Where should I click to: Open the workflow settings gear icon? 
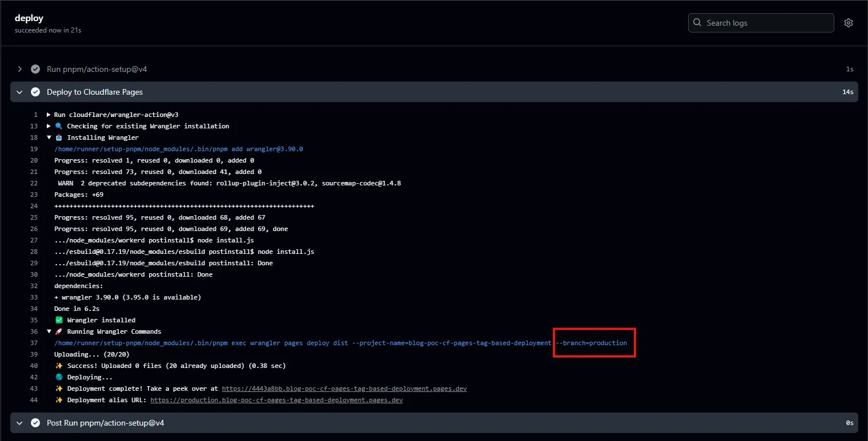pos(849,22)
